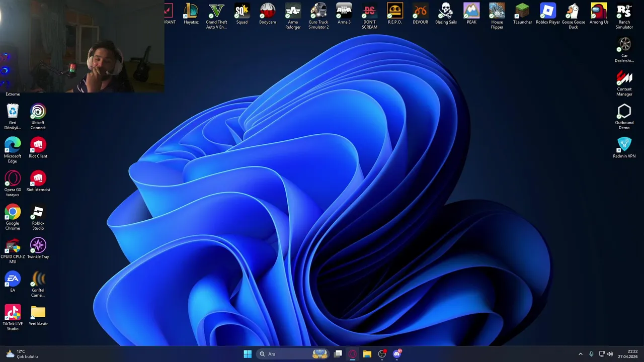Open File Explorer from the taskbar
Image resolution: width=644 pixels, height=362 pixels.
(x=367, y=354)
